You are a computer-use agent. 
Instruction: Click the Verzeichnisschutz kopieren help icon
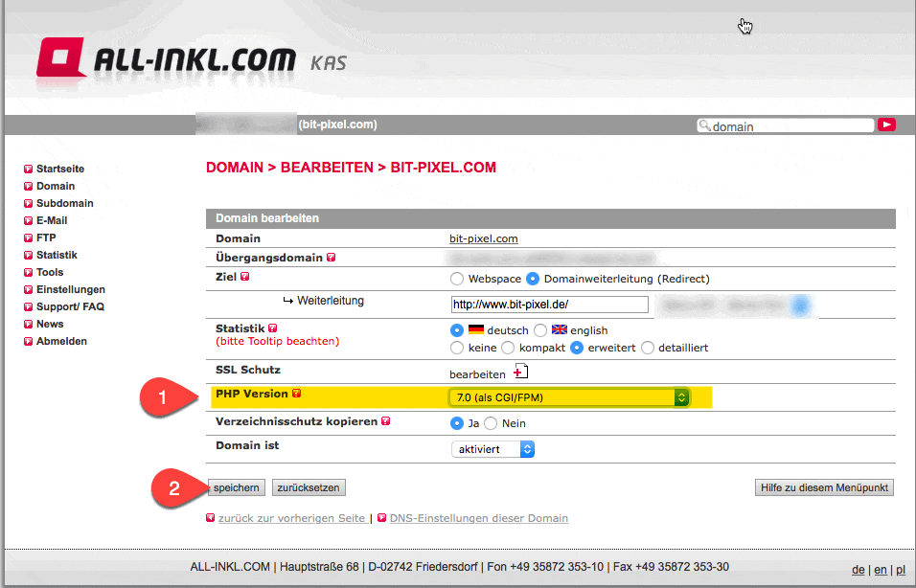click(x=385, y=421)
